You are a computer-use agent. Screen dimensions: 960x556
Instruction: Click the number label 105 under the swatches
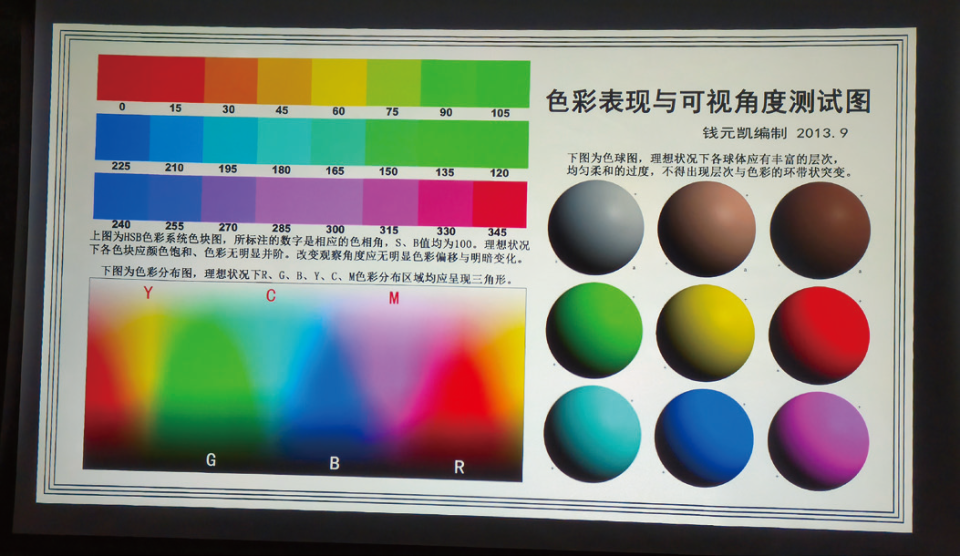(x=500, y=113)
